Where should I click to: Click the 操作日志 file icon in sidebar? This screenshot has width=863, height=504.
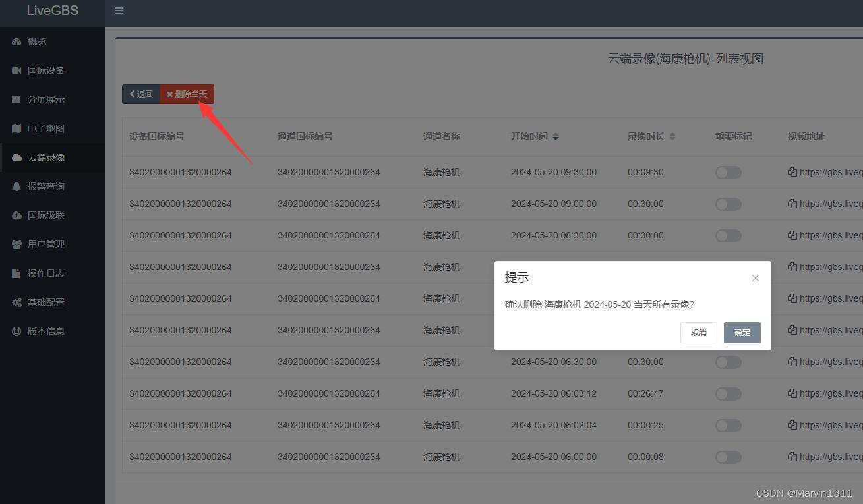pos(16,273)
